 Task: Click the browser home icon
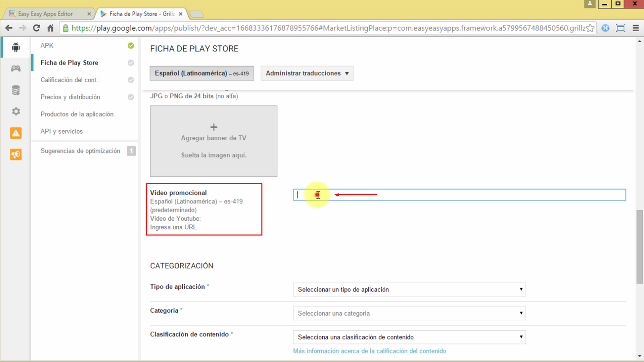click(x=50, y=28)
